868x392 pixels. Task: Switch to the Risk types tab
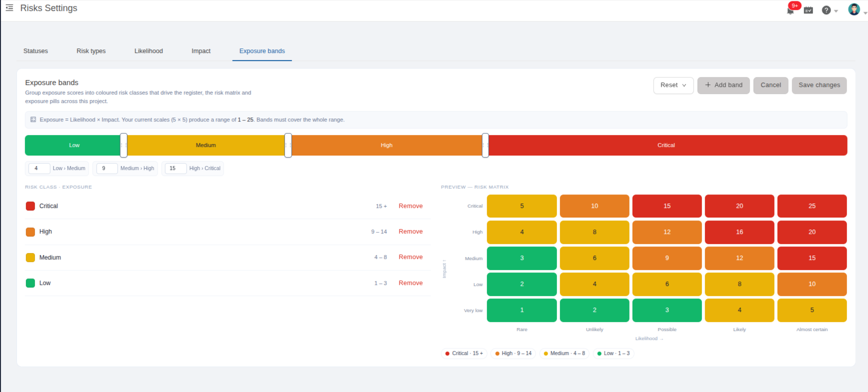(91, 51)
